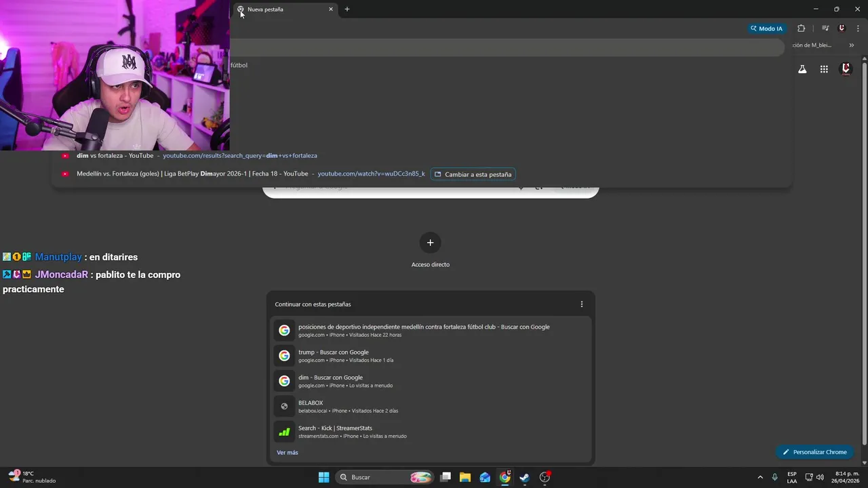868x488 pixels.
Task: Open the weather widget showing 18°C
Action: coord(32,477)
